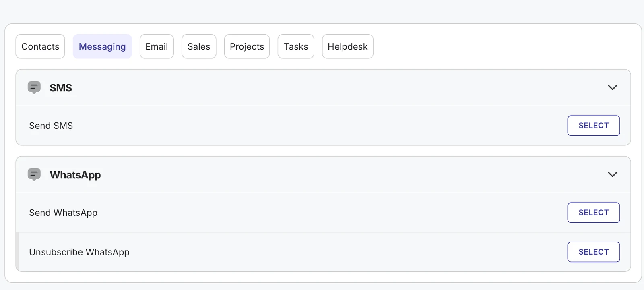Image resolution: width=644 pixels, height=290 pixels.
Task: Open the Messaging tab
Action: pyautogui.click(x=102, y=46)
